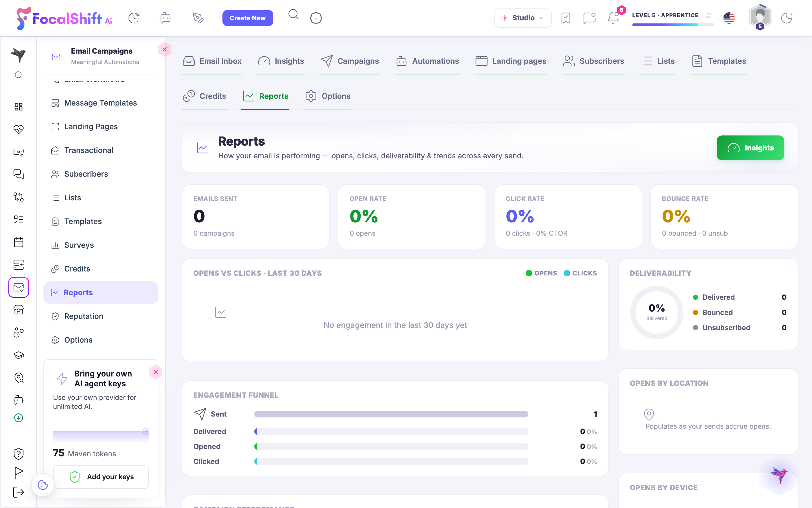Image resolution: width=812 pixels, height=508 pixels.
Task: Open Message Templates in sidebar
Action: coord(101,103)
